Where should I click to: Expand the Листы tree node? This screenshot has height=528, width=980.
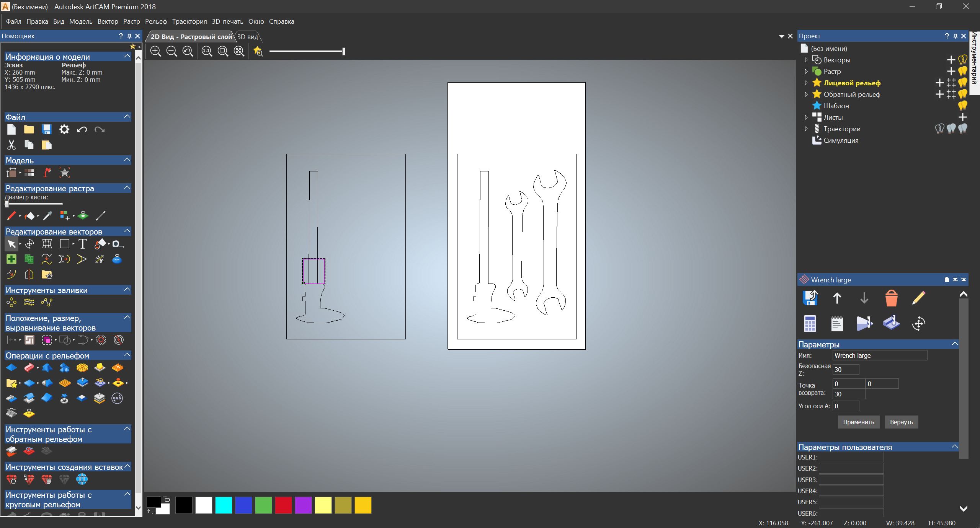806,117
